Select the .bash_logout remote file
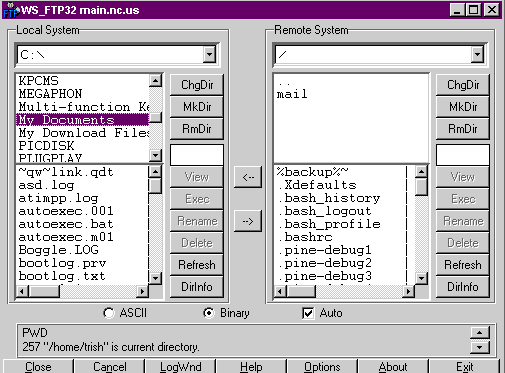This screenshot has width=505, height=373. (x=344, y=211)
